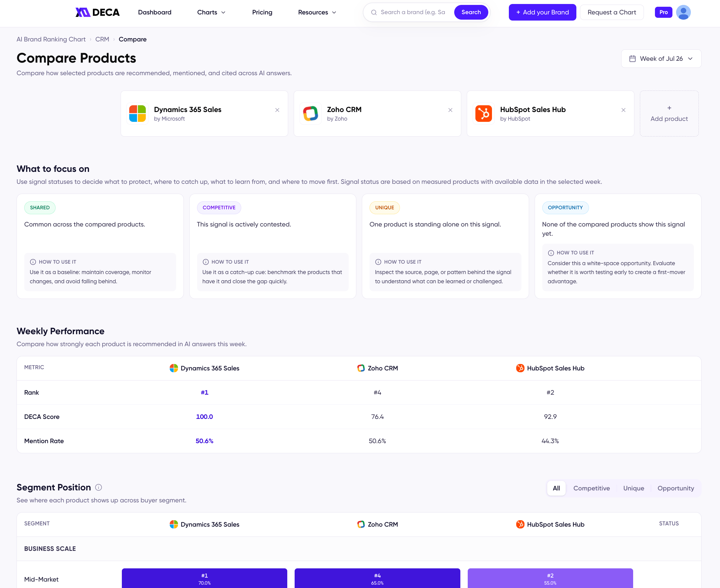The image size is (720, 588).
Task: Switch to the Opportunity filter tab
Action: [x=675, y=489]
